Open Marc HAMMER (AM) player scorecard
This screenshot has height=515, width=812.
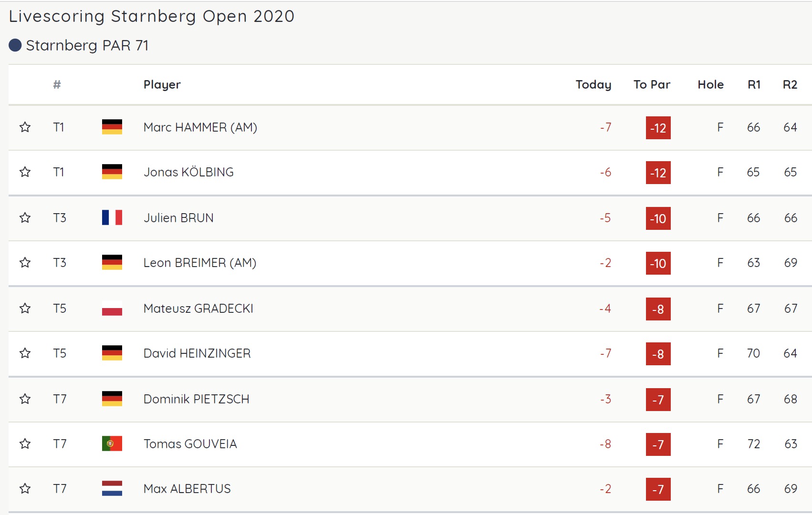pos(200,127)
